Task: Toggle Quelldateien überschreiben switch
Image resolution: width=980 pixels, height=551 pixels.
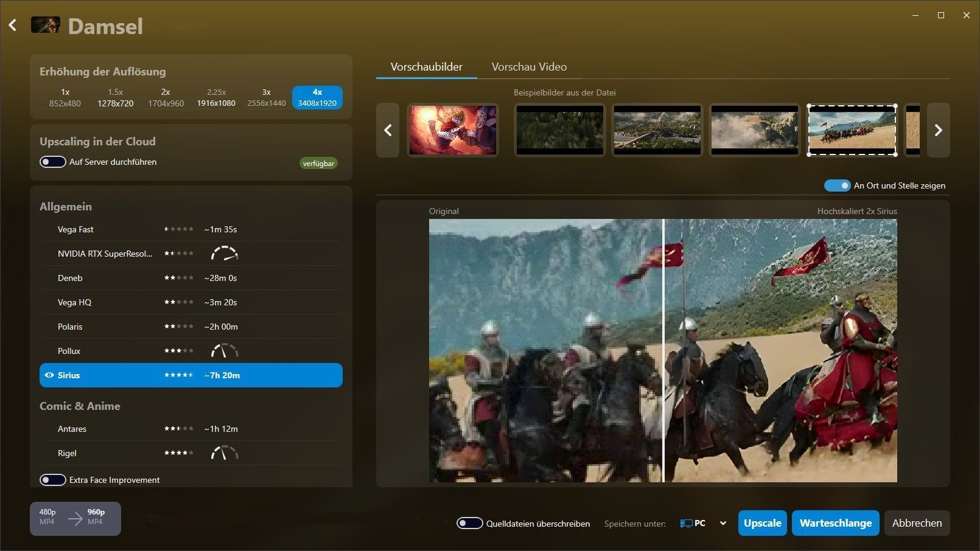Action: coord(469,523)
